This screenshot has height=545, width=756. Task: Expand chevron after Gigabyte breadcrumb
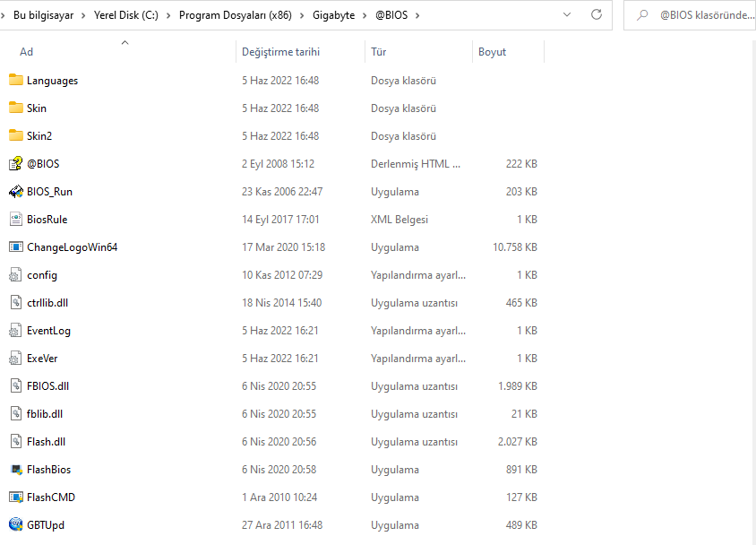pyautogui.click(x=365, y=15)
